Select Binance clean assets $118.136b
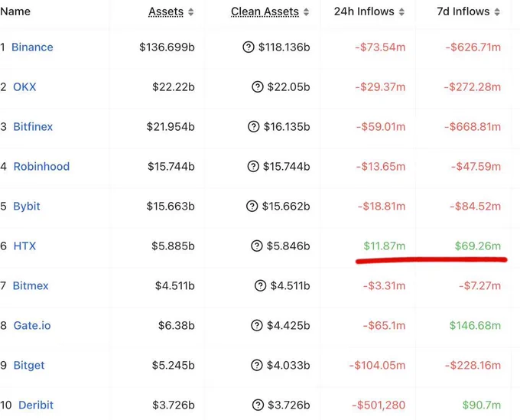 284,47
